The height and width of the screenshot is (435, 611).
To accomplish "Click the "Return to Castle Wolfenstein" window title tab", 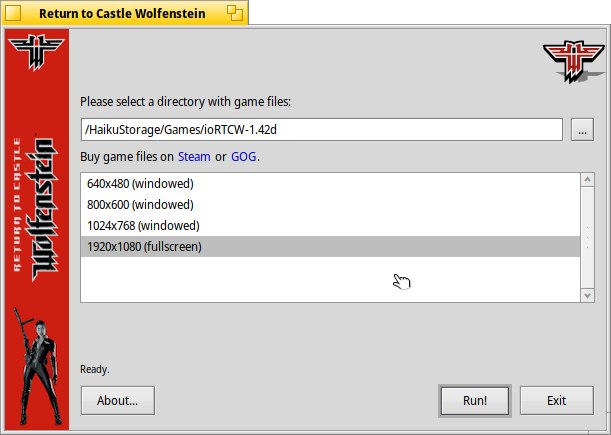I will pyautogui.click(x=125, y=13).
